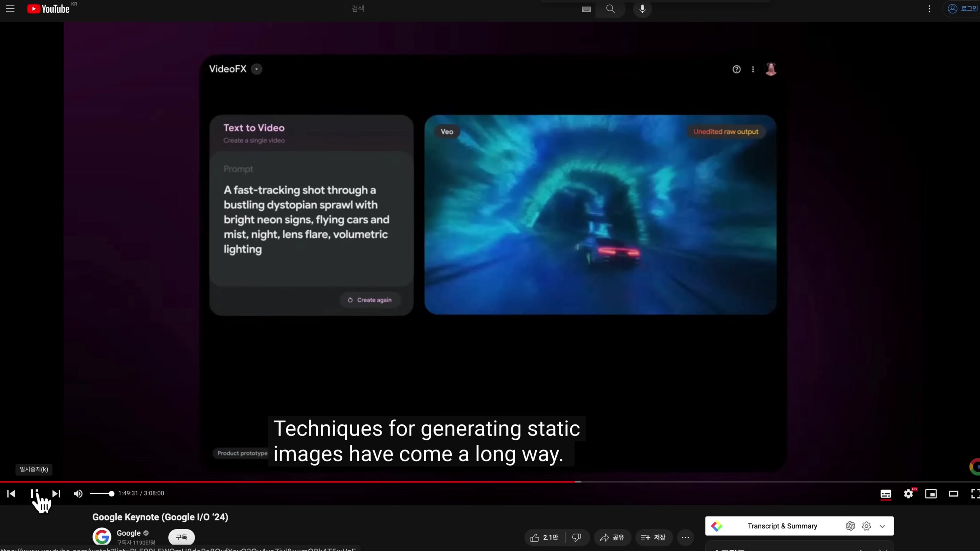
Task: Open the Google channel name link
Action: (x=129, y=533)
